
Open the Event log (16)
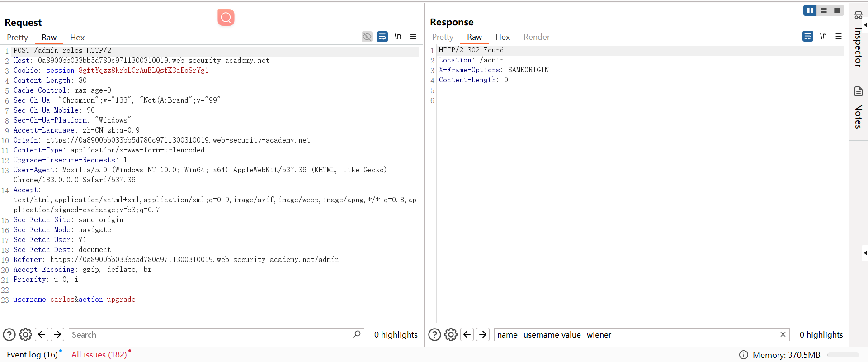pyautogui.click(x=32, y=355)
